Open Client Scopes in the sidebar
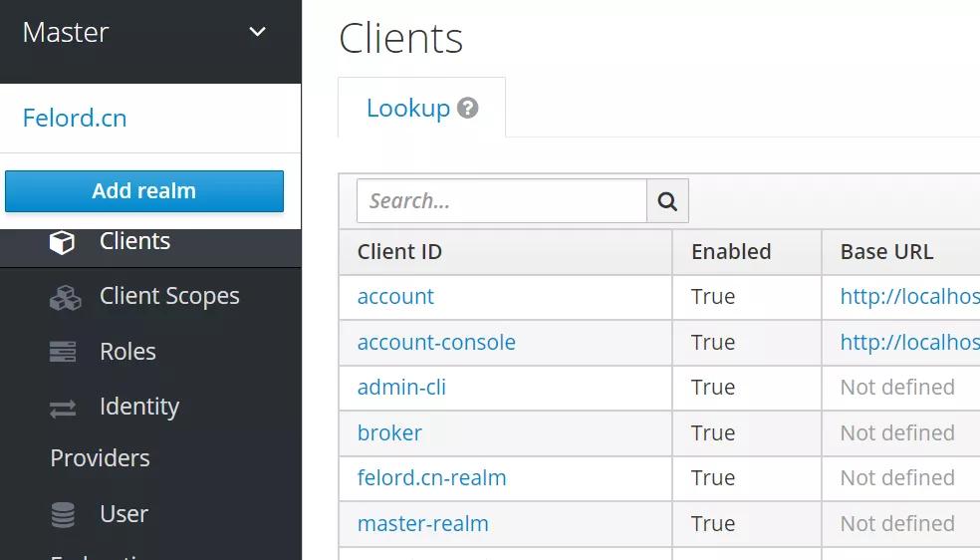Viewport: 980px width, 560px height. point(169,296)
